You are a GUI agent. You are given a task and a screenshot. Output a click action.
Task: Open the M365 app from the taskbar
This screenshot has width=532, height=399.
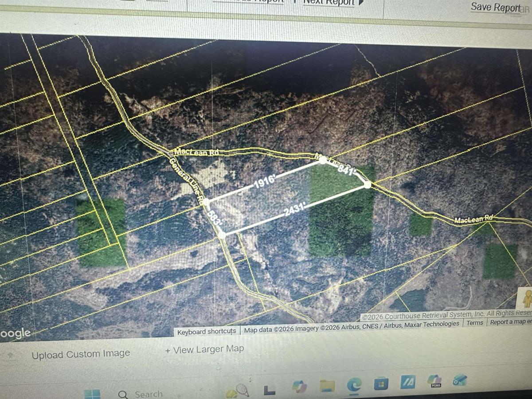tap(434, 381)
